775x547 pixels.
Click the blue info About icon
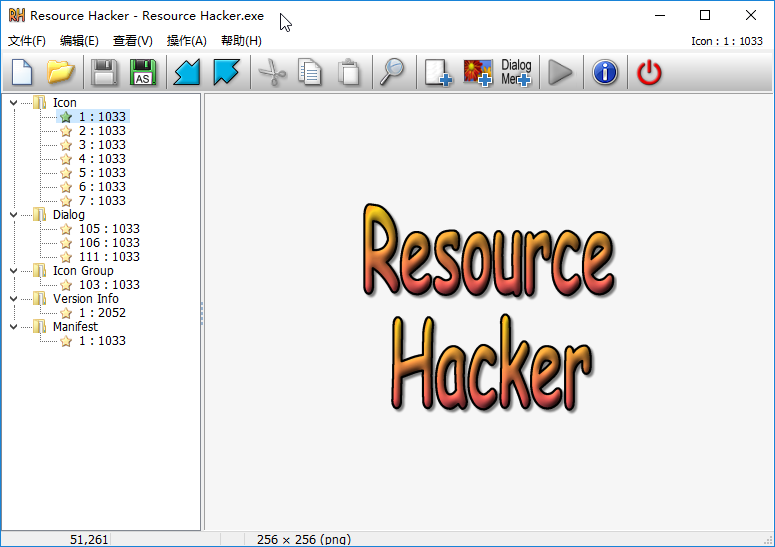click(605, 73)
